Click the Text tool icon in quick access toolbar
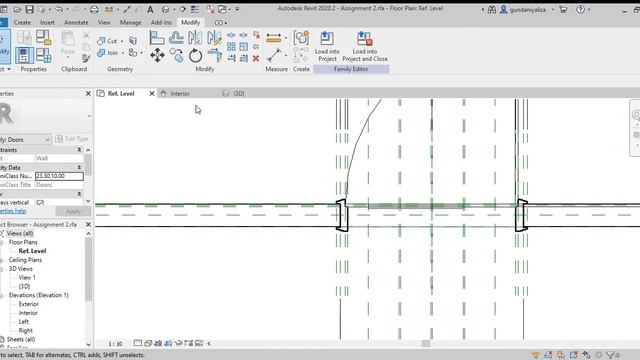The height and width of the screenshot is (360, 640). (150, 9)
